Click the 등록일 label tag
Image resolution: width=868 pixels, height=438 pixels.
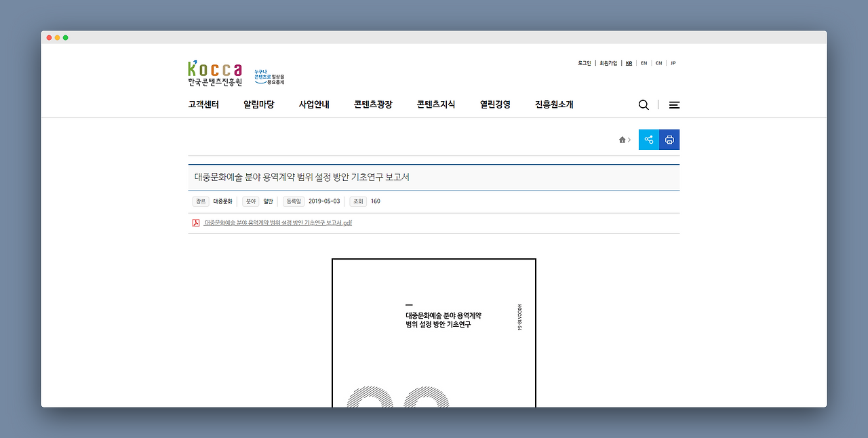click(294, 201)
